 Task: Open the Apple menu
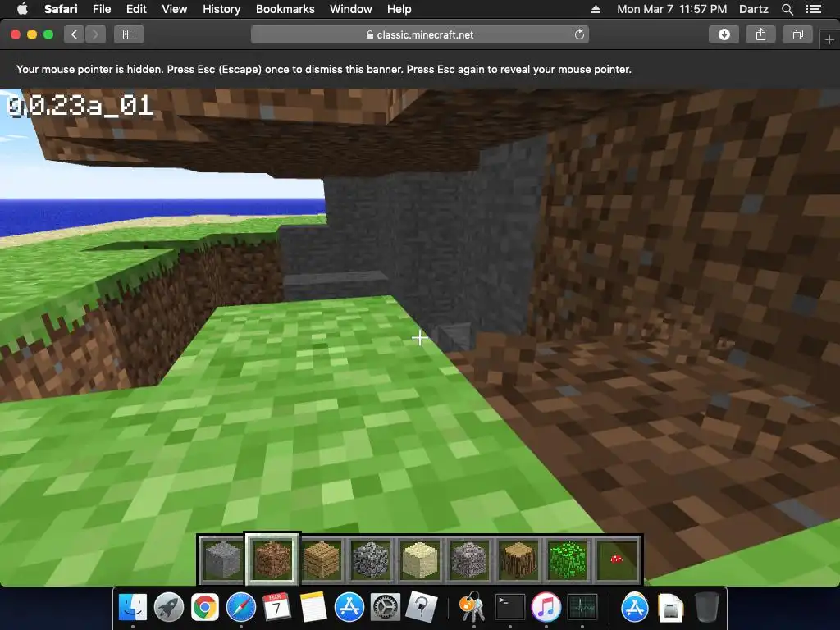click(22, 9)
